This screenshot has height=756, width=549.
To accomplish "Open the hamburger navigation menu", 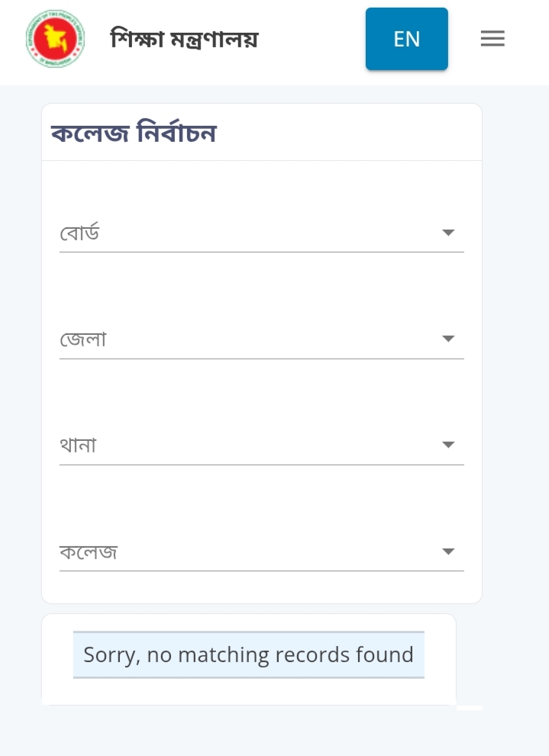I will 492,39.
